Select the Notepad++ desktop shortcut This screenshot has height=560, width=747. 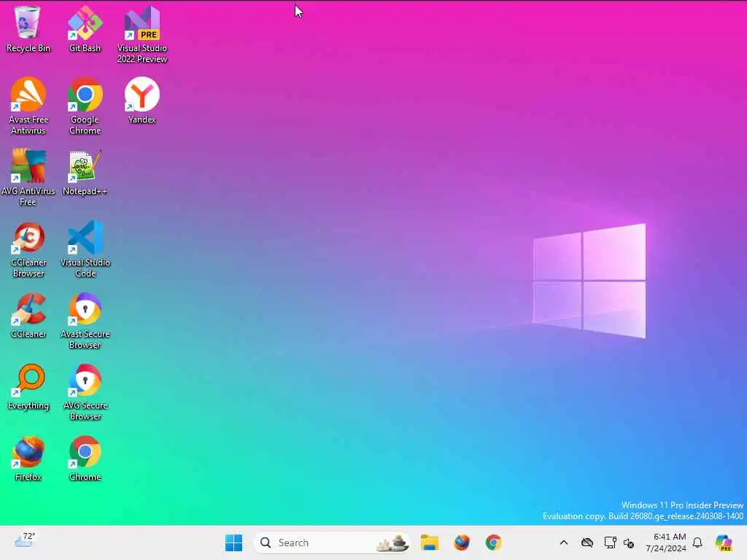[x=85, y=172]
